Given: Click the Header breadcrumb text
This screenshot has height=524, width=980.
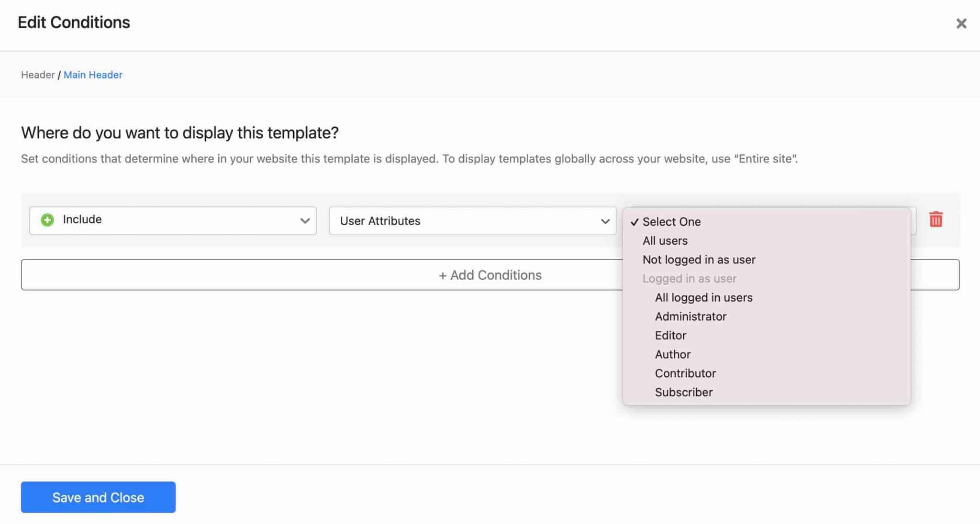Looking at the screenshot, I should click(38, 75).
